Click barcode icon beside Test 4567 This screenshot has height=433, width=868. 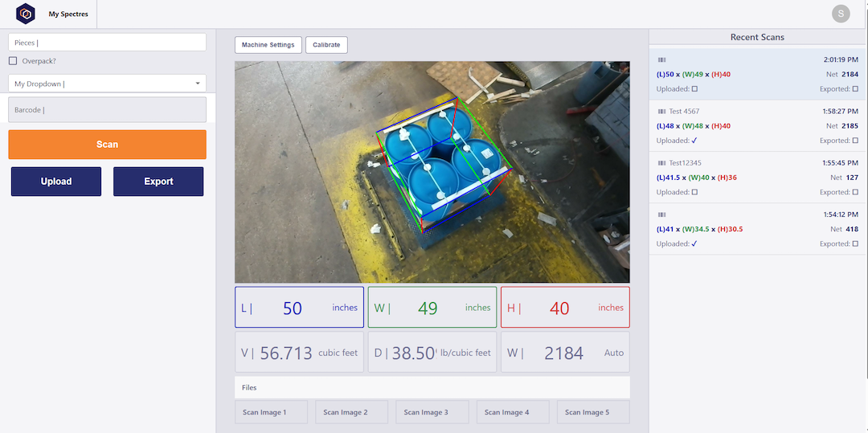661,112
